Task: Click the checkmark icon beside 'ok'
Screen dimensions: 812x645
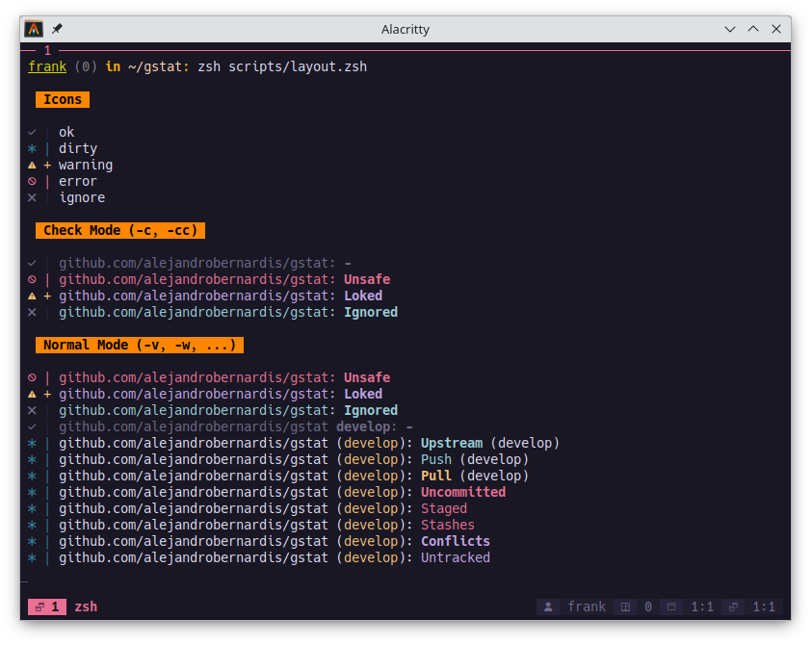Action: coord(32,133)
